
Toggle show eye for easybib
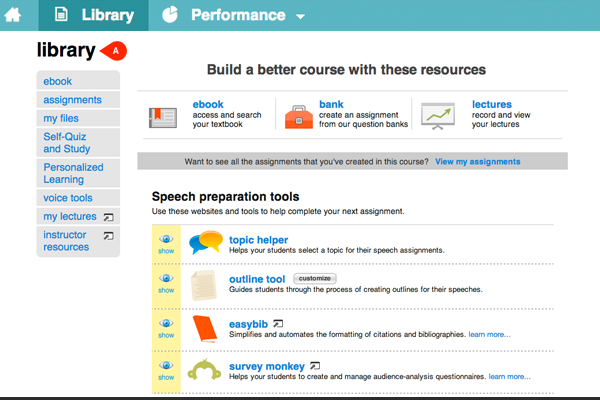(x=166, y=328)
